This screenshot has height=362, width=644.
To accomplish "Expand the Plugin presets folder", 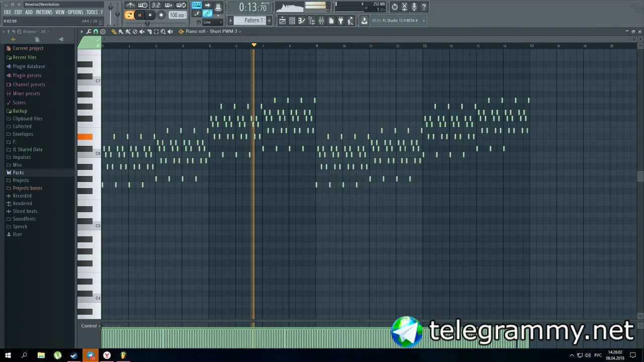I will (x=27, y=75).
